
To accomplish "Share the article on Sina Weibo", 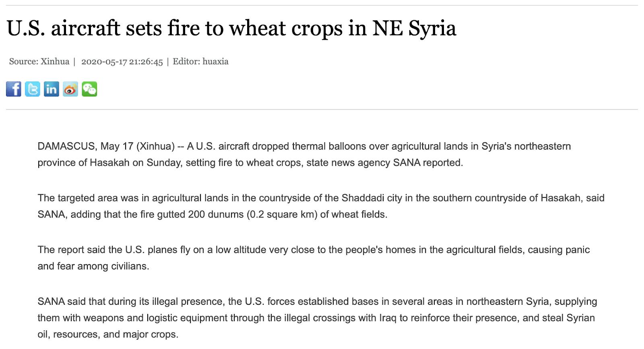I will [x=70, y=89].
